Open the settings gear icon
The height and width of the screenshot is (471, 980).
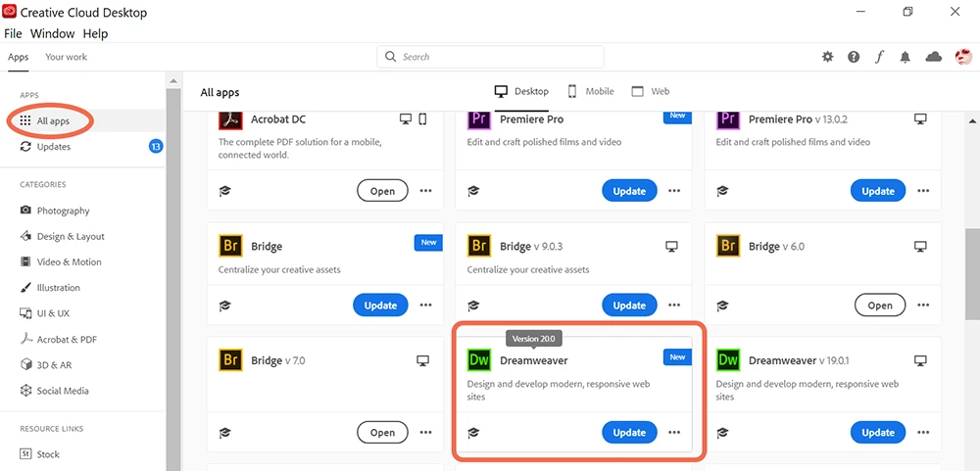pyautogui.click(x=827, y=57)
